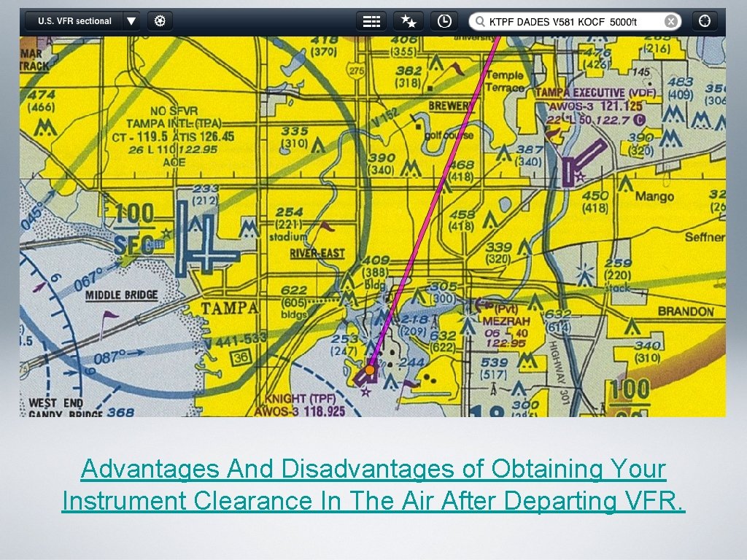Open map settings gear

pyautogui.click(x=160, y=21)
